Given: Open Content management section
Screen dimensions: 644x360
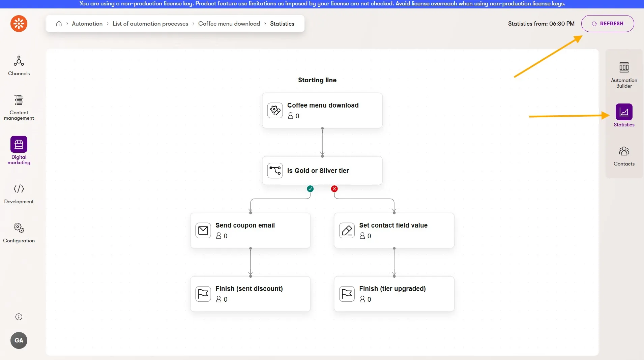Looking at the screenshot, I should click(x=19, y=108).
